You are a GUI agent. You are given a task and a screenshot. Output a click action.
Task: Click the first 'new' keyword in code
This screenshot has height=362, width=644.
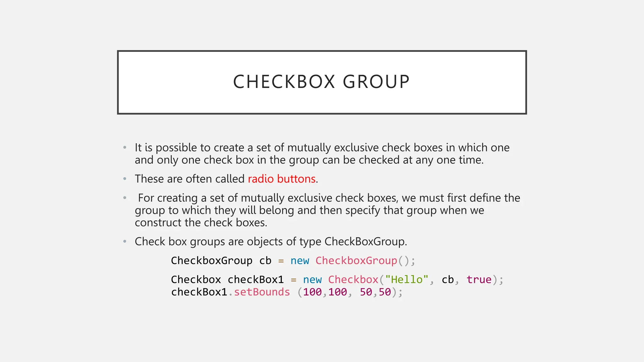(x=300, y=261)
